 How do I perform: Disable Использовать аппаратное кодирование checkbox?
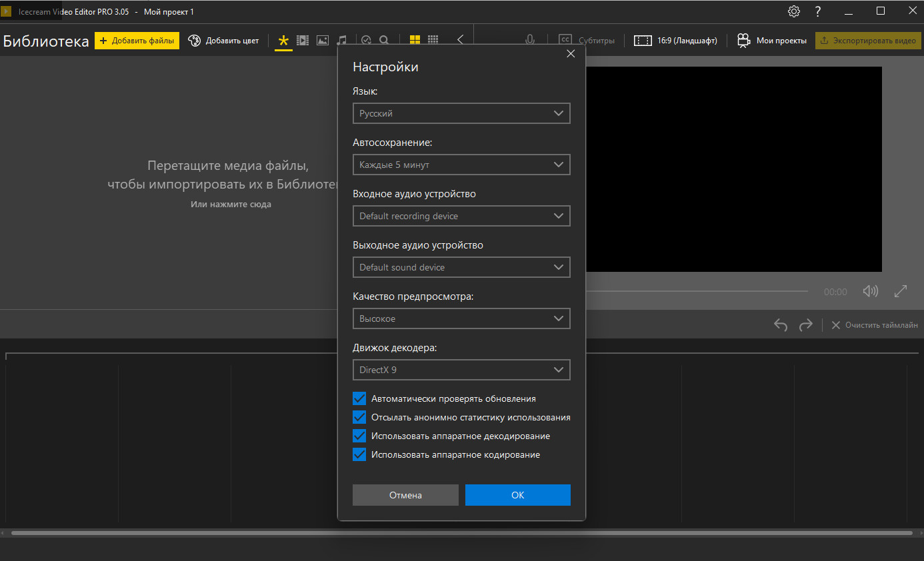click(359, 454)
